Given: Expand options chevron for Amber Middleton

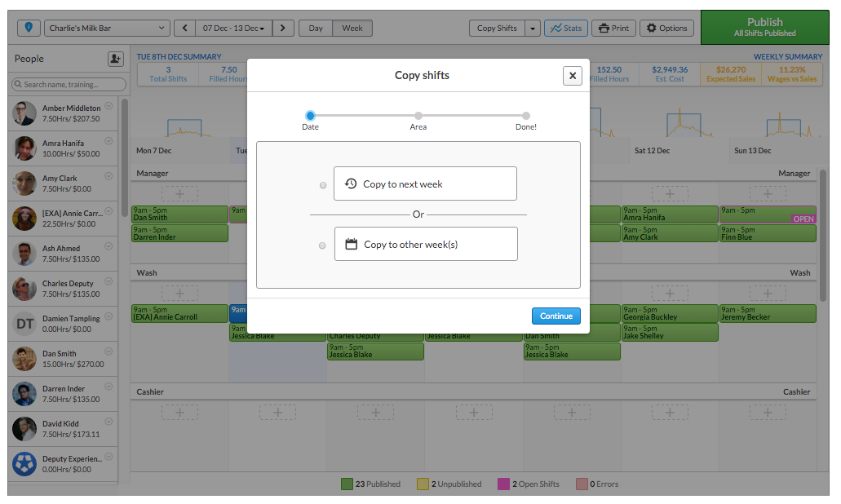Looking at the screenshot, I should pos(108,106).
